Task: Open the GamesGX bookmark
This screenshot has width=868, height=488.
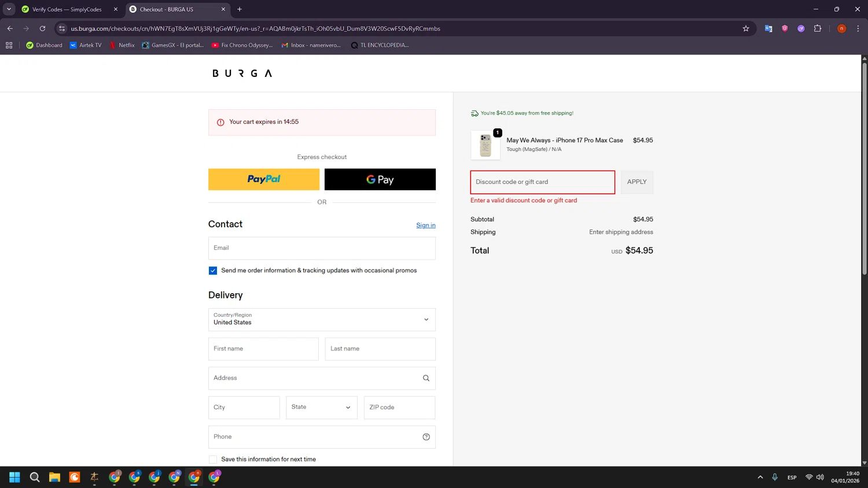Action: (173, 45)
